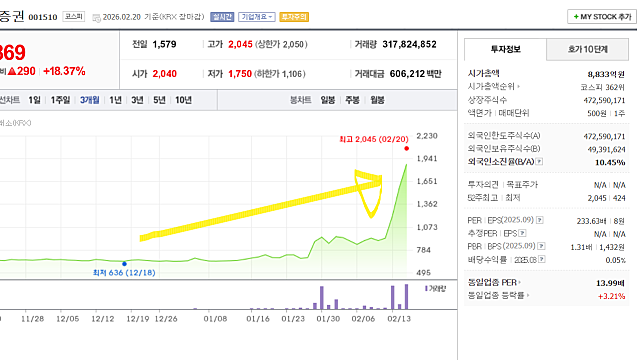Click the red up-triangle before 290
This screenshot has width=640, height=360.
click(12, 71)
